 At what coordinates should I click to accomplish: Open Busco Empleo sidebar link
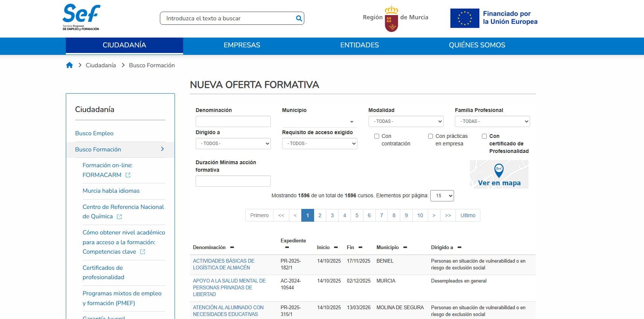[x=94, y=133]
